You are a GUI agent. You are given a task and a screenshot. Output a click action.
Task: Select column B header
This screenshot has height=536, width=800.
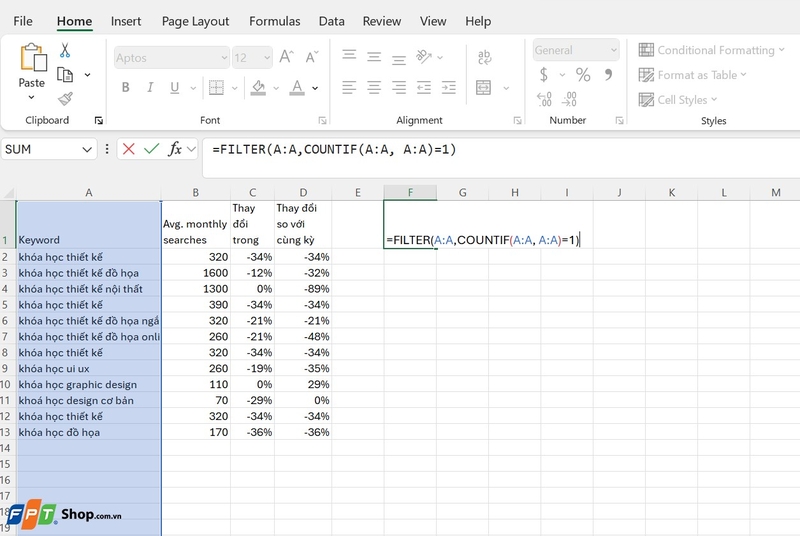pos(195,193)
